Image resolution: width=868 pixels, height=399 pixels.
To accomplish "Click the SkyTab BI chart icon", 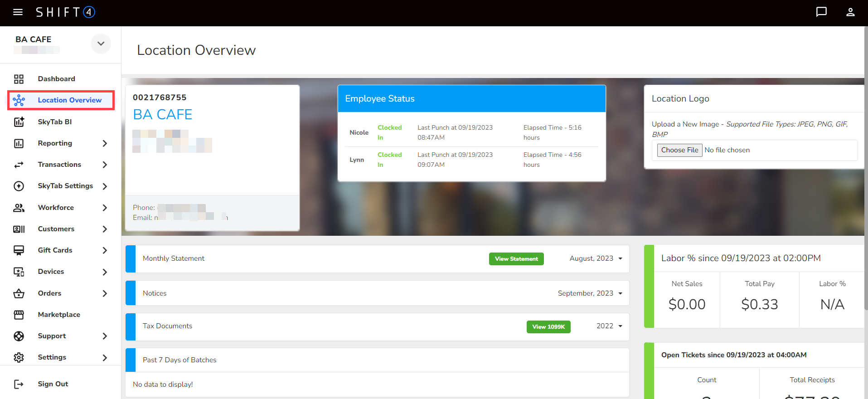I will pyautogui.click(x=19, y=122).
